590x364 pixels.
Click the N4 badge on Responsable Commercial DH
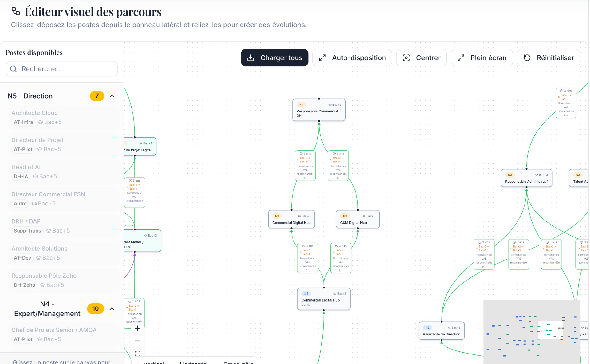click(301, 105)
